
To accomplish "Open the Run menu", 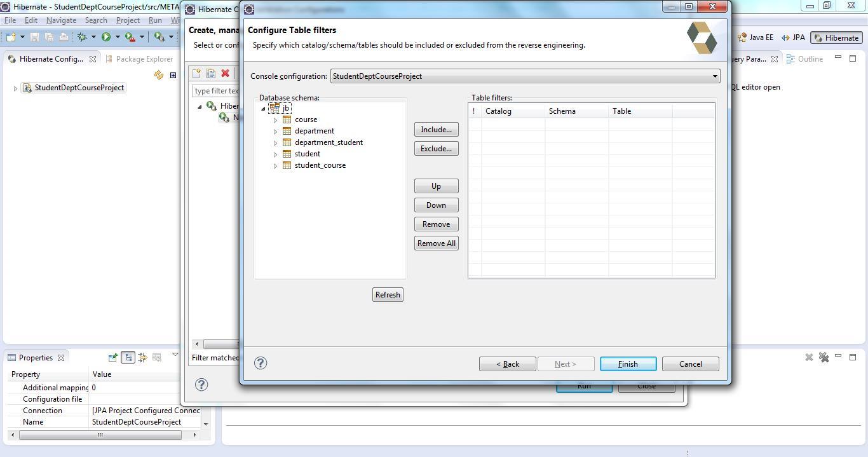I will click(x=155, y=20).
